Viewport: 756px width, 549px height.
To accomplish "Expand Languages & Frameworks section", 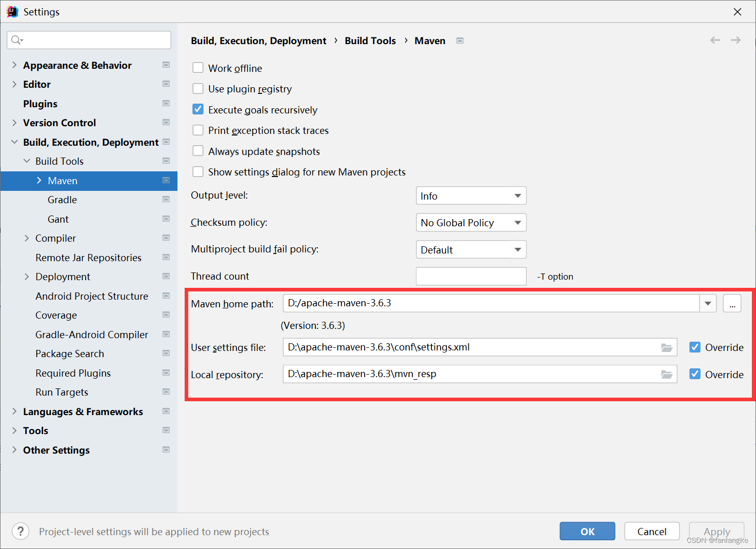I will pos(14,411).
